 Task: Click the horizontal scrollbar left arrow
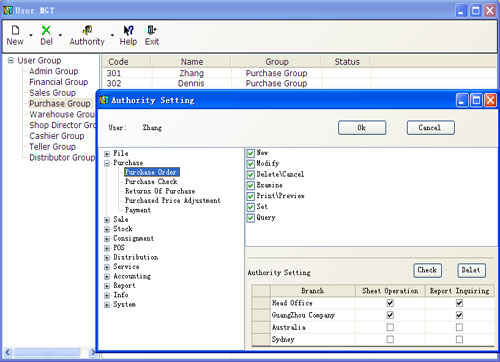click(8, 352)
